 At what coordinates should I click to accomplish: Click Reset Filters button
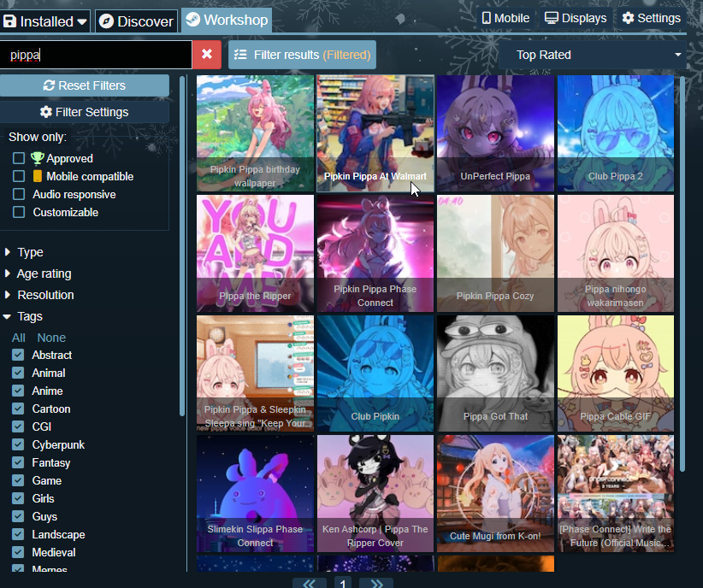click(85, 85)
